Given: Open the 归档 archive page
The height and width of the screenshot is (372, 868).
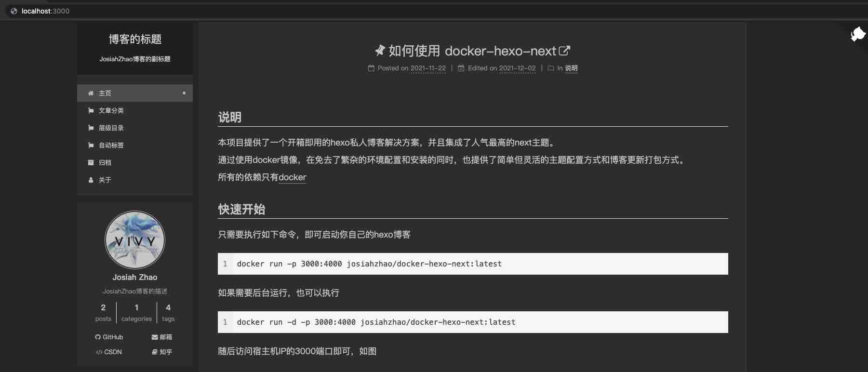Looking at the screenshot, I should (105, 162).
